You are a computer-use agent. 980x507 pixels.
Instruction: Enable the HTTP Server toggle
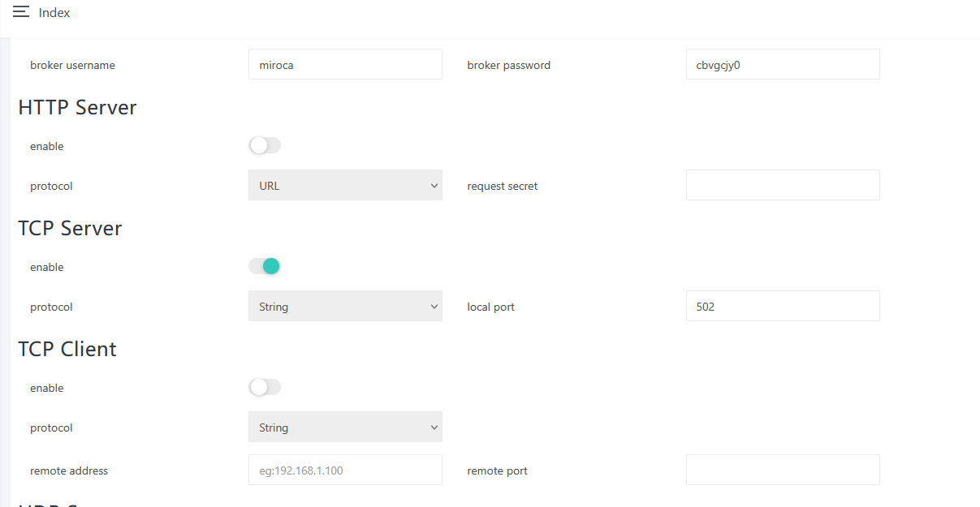pyautogui.click(x=265, y=145)
